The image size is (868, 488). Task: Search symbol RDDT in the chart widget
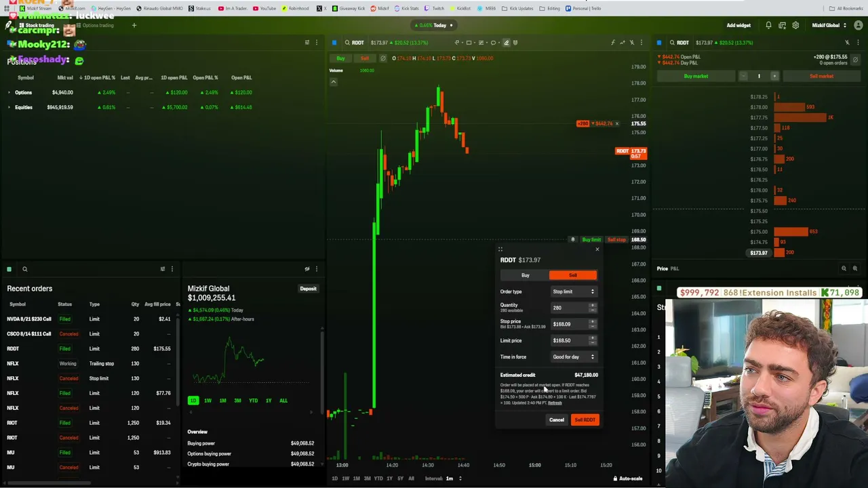pyautogui.click(x=354, y=43)
